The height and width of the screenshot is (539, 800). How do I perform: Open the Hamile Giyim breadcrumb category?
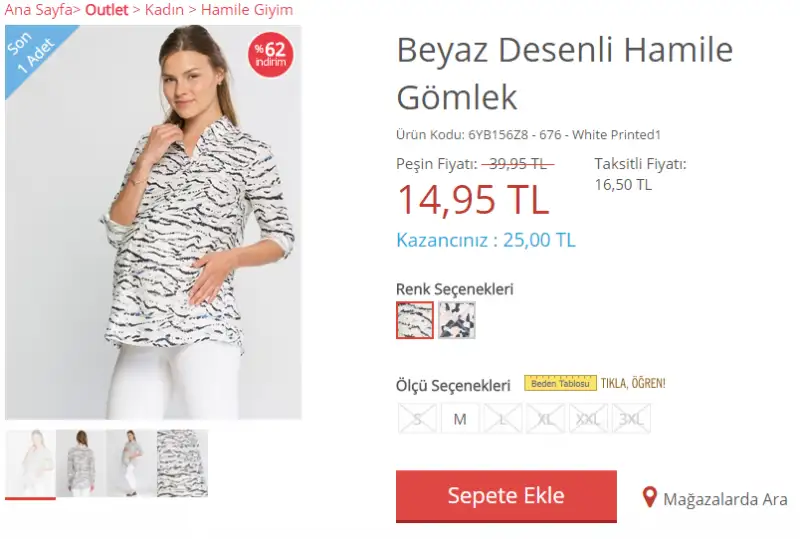point(247,10)
